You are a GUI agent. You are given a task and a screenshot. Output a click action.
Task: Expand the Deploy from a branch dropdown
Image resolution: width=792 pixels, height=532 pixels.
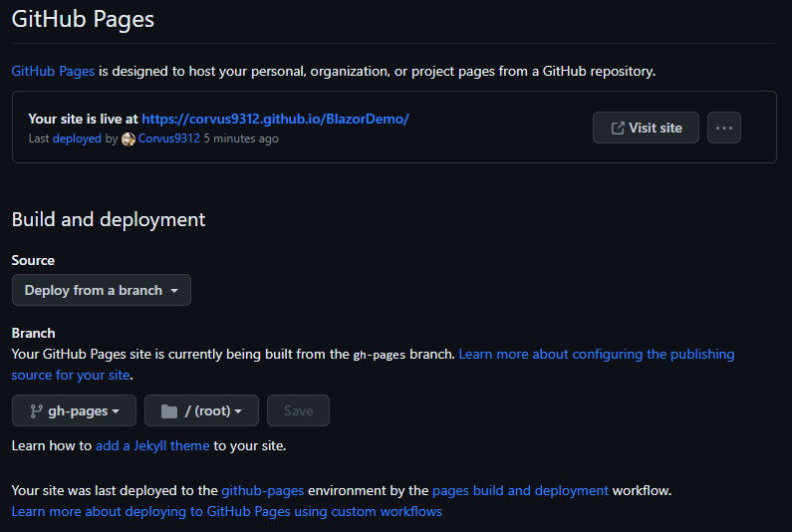click(x=102, y=290)
